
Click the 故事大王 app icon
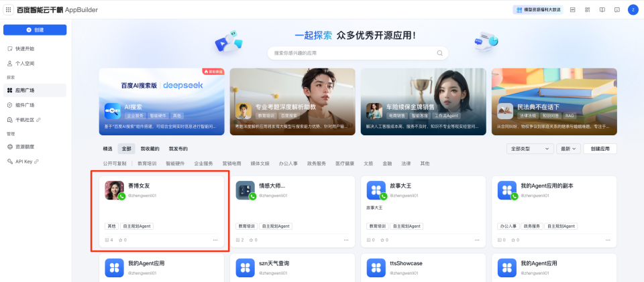tap(376, 190)
